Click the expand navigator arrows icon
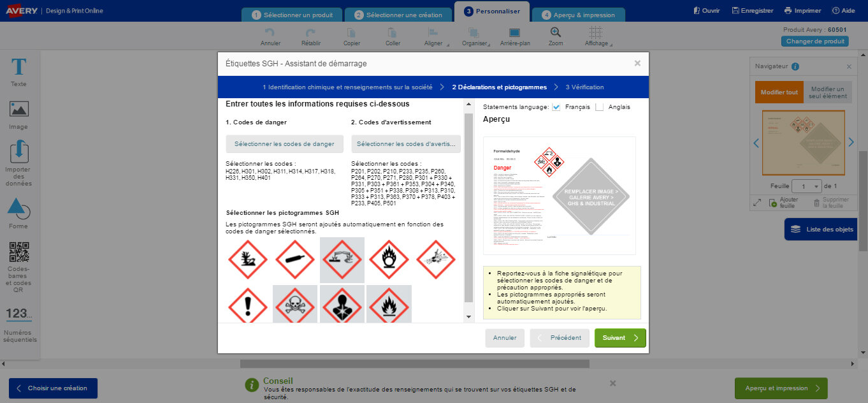This screenshot has width=868, height=403. (x=757, y=202)
